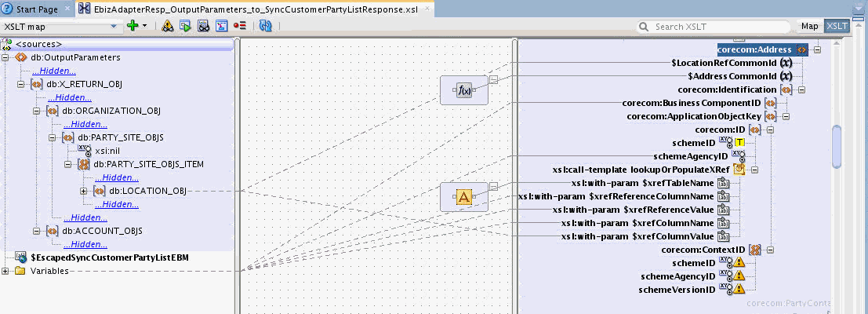Viewport: 868px width, 314px height.
Task: Collapse the corecom:ID node
Action: pyautogui.click(x=770, y=130)
